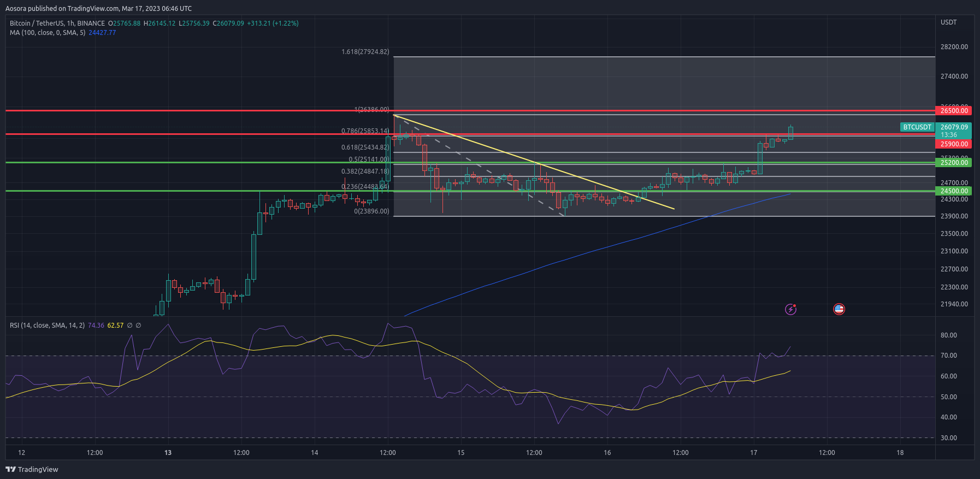The width and height of the screenshot is (980, 479).
Task: Click the RSI SMA value 62.57
Action: 115,326
